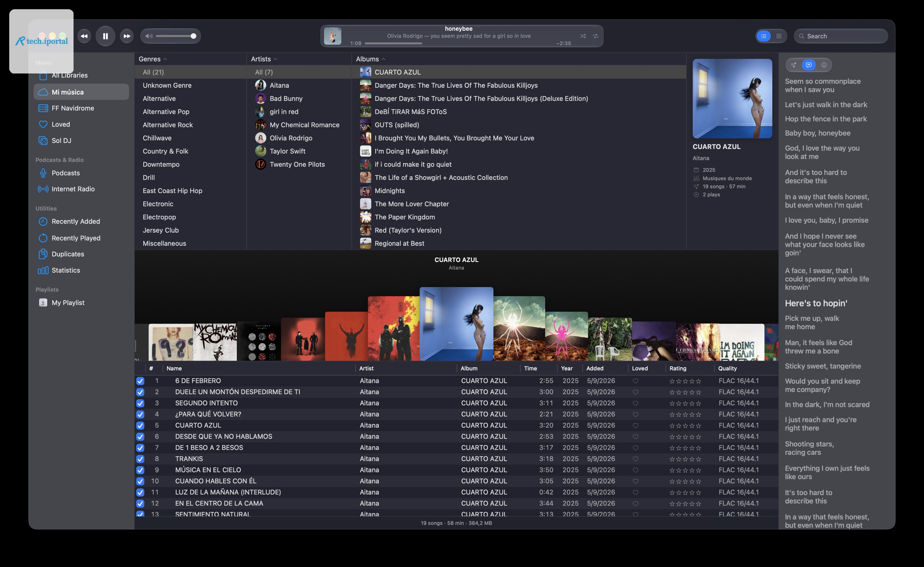This screenshot has width=924, height=567.
Task: Select All (21) genres
Action: pyautogui.click(x=153, y=72)
